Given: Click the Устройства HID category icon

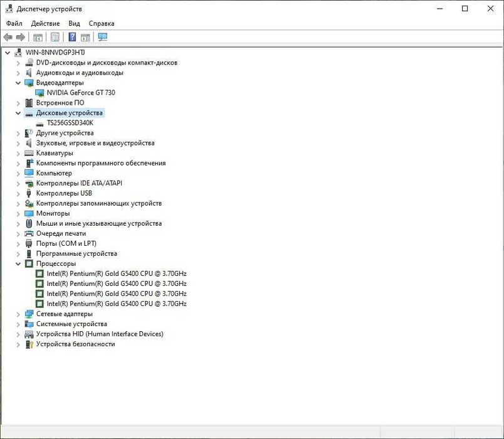Looking at the screenshot, I should pos(29,334).
